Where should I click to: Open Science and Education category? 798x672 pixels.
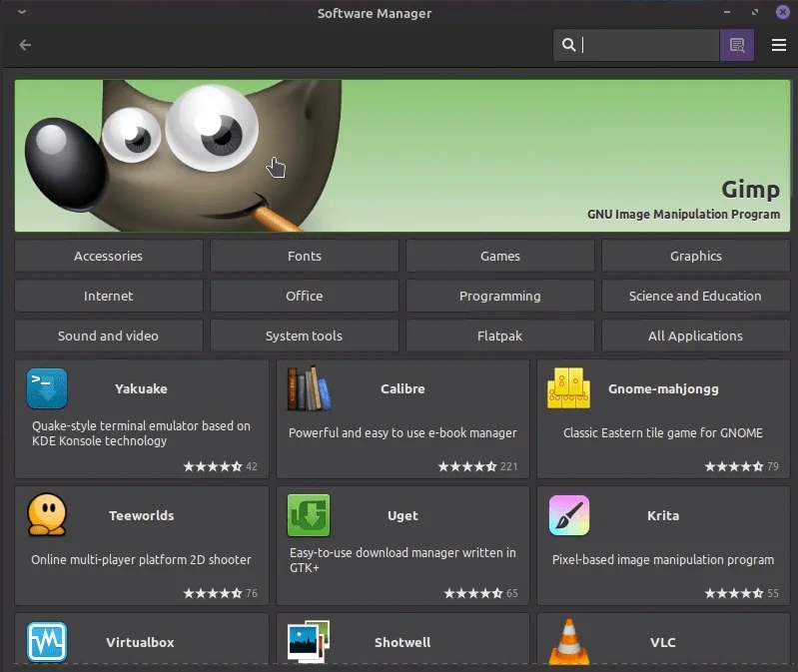(696, 297)
